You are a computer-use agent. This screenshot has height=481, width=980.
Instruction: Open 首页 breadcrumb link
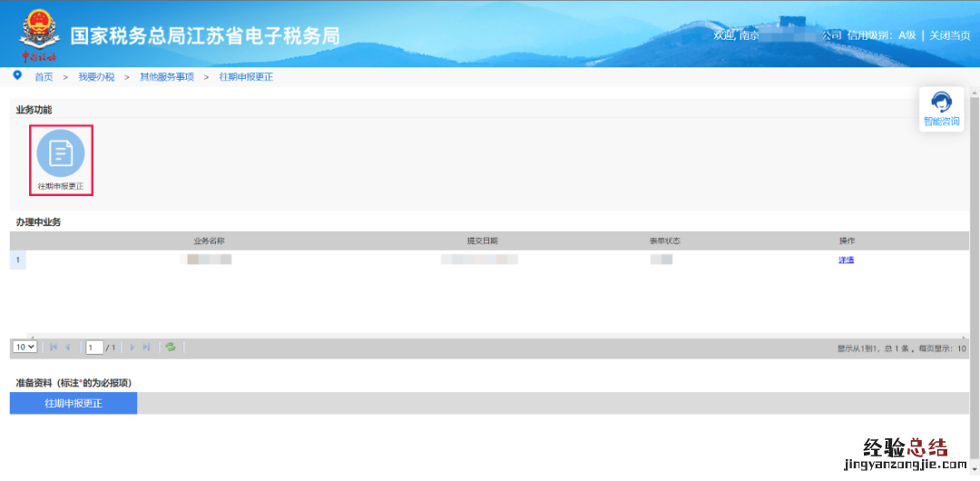tap(44, 77)
